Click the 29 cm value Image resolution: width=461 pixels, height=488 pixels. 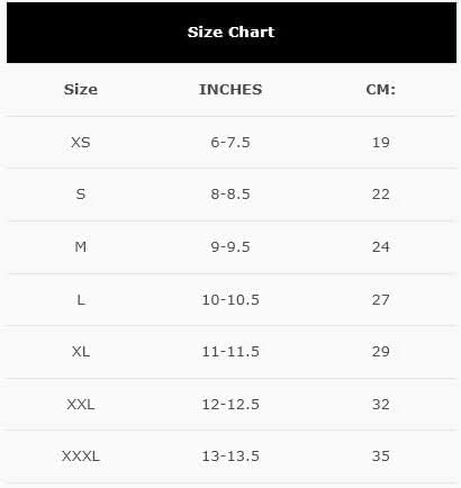pyautogui.click(x=381, y=352)
